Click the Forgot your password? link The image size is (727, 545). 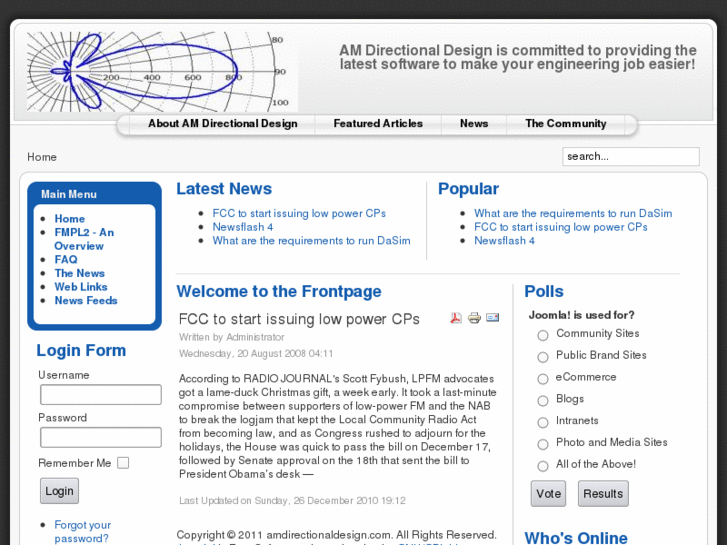(83, 532)
